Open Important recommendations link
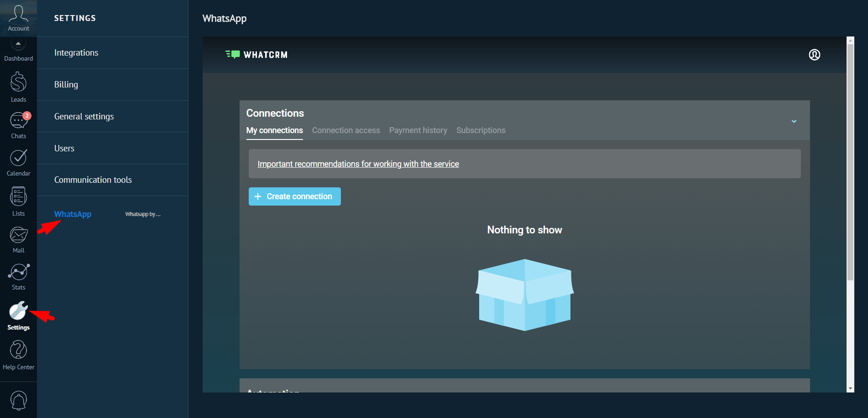 [x=358, y=164]
